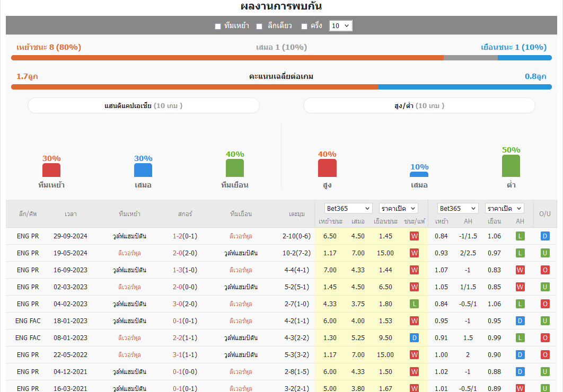Click the เตะมุม column header
Image resolution: width=563 pixels, height=392 pixels.
click(296, 214)
